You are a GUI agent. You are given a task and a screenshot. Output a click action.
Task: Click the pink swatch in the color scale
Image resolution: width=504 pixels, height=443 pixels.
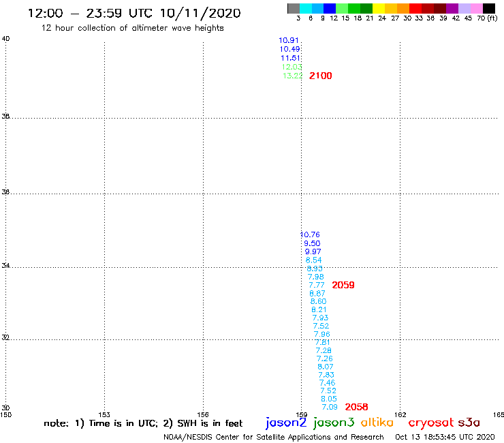477,8
